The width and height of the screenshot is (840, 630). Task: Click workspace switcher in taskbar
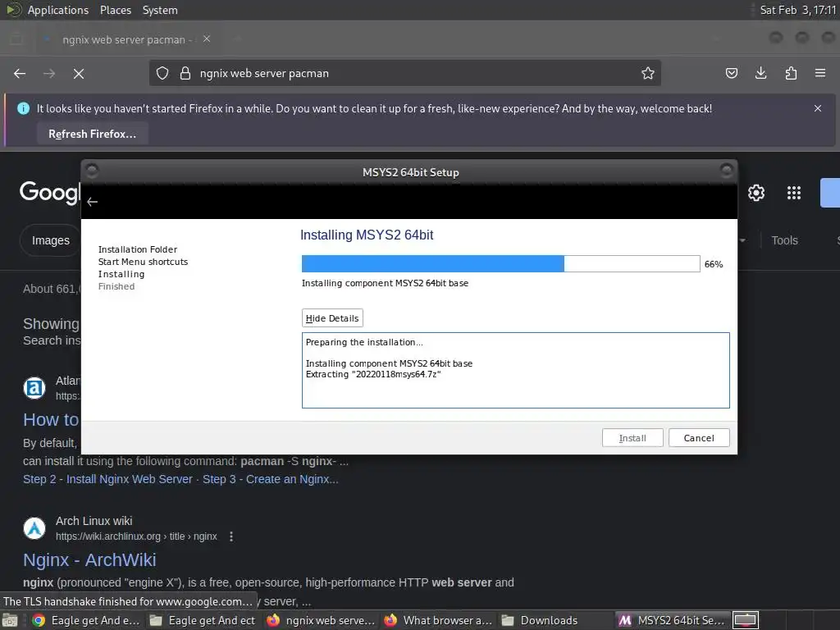point(746,620)
